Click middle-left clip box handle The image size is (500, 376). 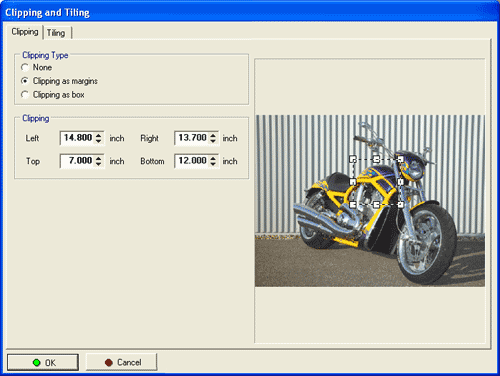click(x=353, y=182)
